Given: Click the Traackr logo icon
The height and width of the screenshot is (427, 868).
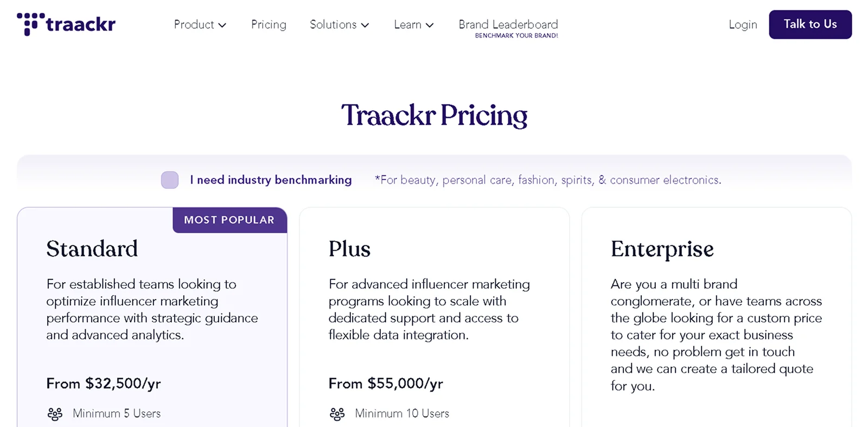Looking at the screenshot, I should [x=31, y=23].
